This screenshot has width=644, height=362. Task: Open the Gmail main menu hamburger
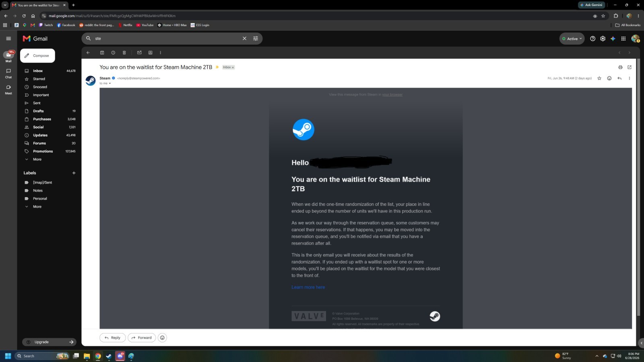tap(8, 39)
